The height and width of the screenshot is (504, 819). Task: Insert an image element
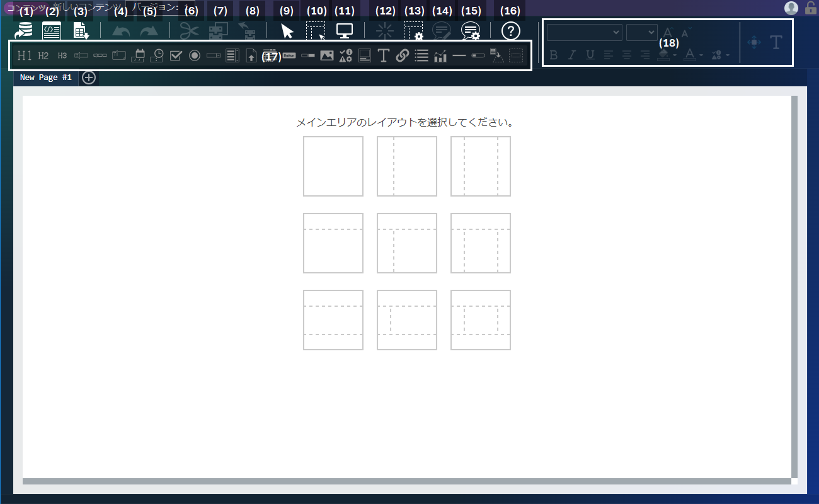tap(326, 55)
